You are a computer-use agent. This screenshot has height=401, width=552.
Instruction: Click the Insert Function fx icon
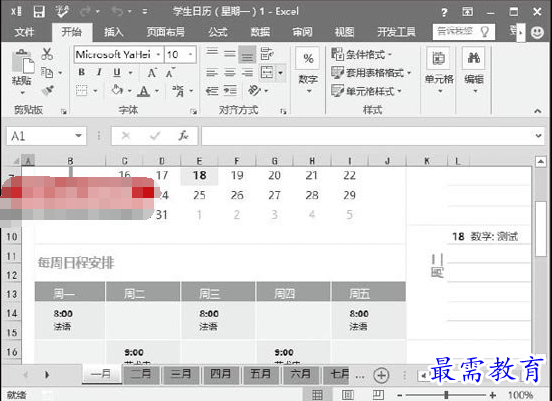pos(183,136)
